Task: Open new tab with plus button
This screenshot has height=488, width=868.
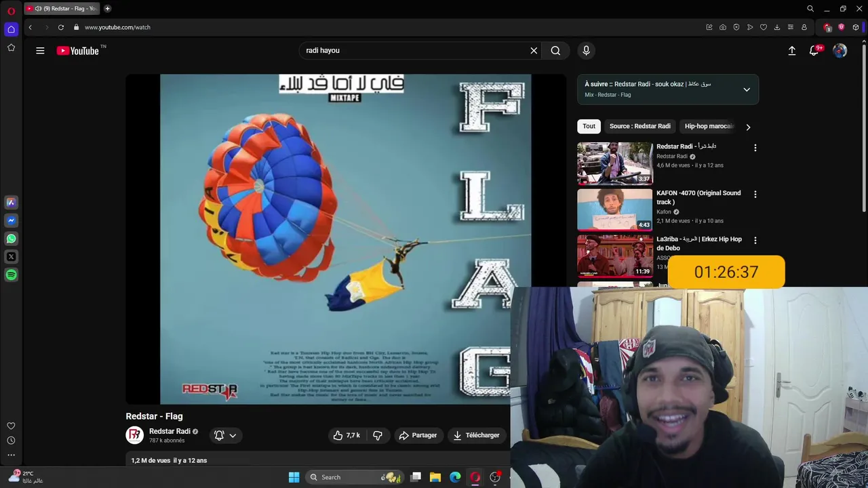Action: tap(107, 9)
